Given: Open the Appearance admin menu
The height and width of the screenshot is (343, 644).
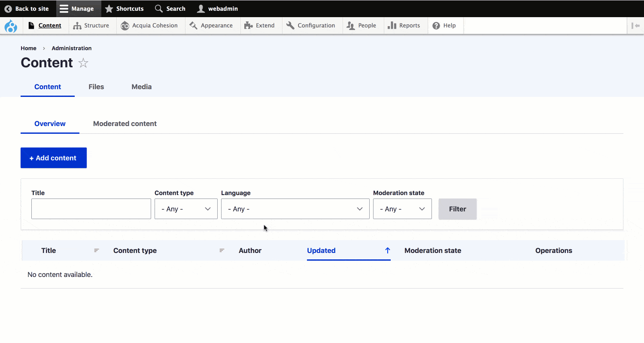Looking at the screenshot, I should coord(213,26).
